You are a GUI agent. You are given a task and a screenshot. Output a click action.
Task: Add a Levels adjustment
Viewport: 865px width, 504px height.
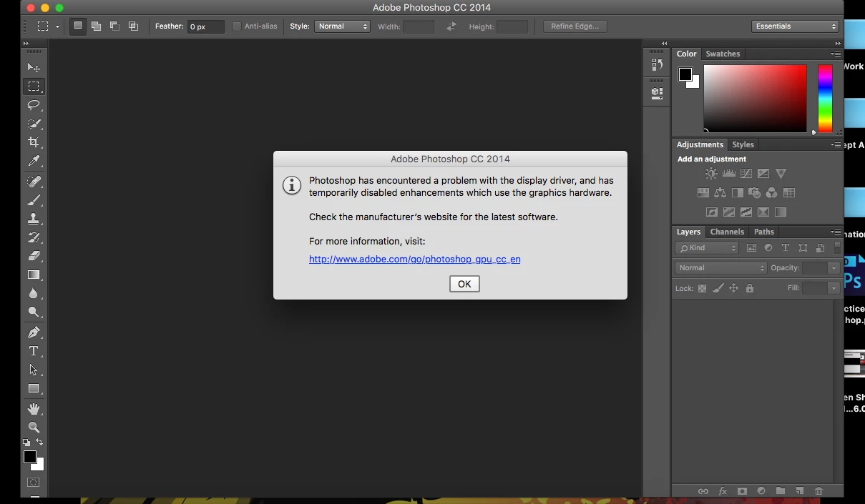coord(729,174)
